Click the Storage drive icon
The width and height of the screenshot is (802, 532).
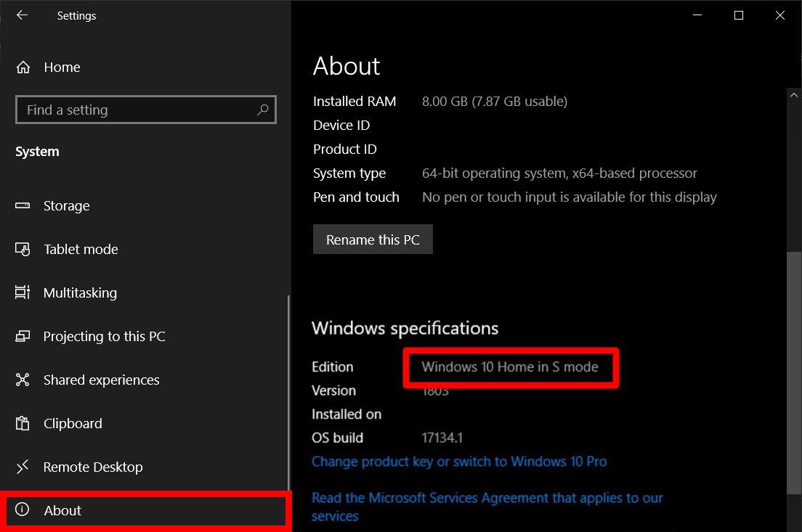[23, 206]
